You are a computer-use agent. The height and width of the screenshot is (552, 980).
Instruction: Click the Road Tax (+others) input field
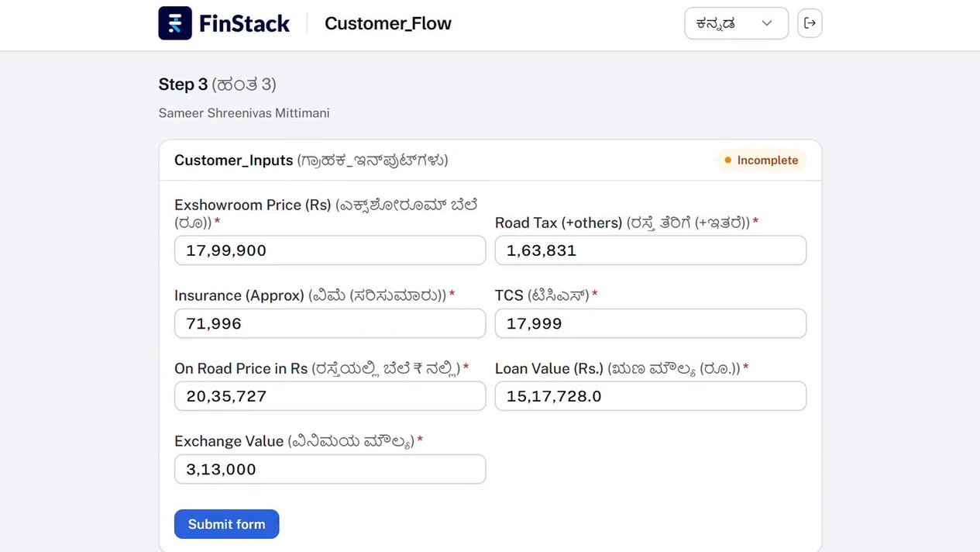click(651, 250)
